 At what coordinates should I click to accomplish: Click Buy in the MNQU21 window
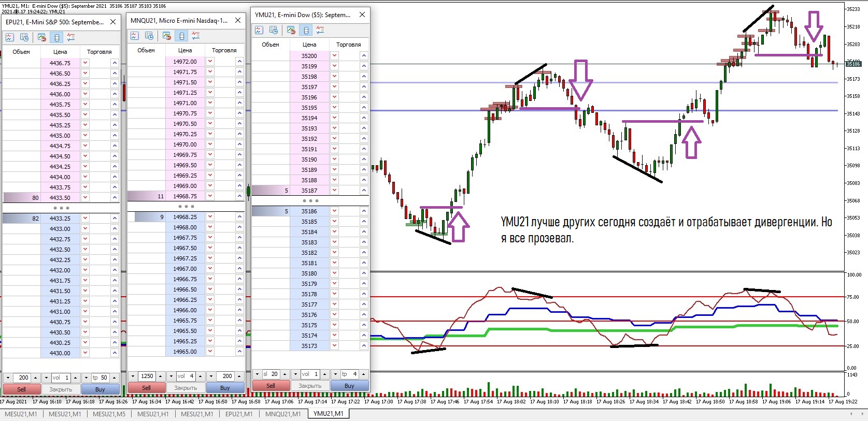pyautogui.click(x=225, y=388)
